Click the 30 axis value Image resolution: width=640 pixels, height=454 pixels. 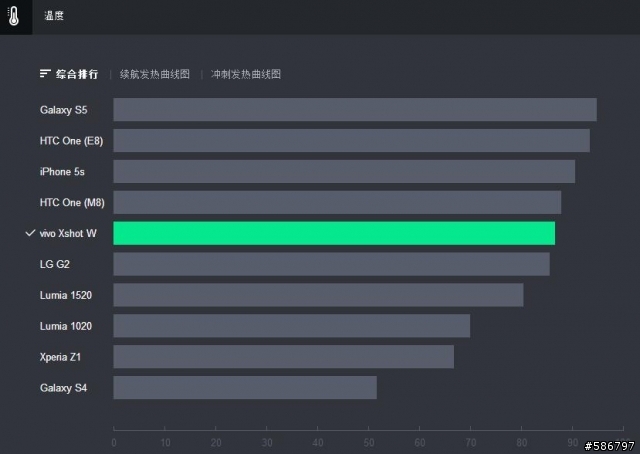(267, 443)
